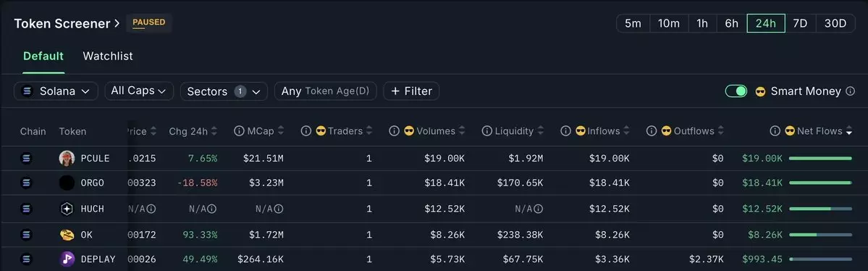Click the info icon by HUCH N/A price

point(151,209)
